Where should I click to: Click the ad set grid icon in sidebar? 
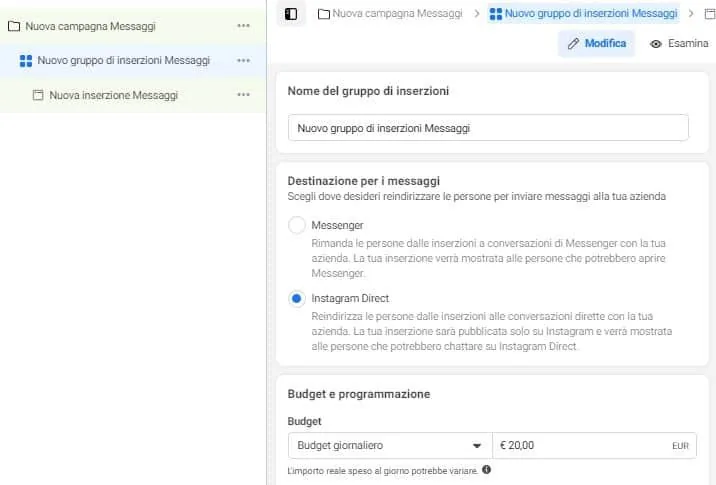pos(26,61)
